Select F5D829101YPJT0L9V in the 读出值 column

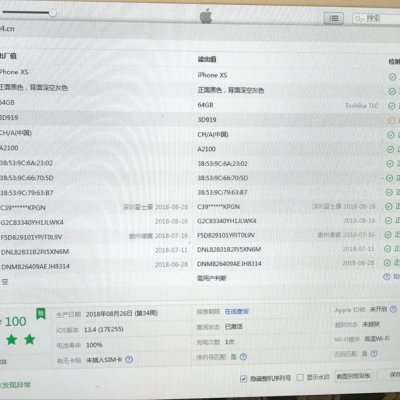point(226,235)
